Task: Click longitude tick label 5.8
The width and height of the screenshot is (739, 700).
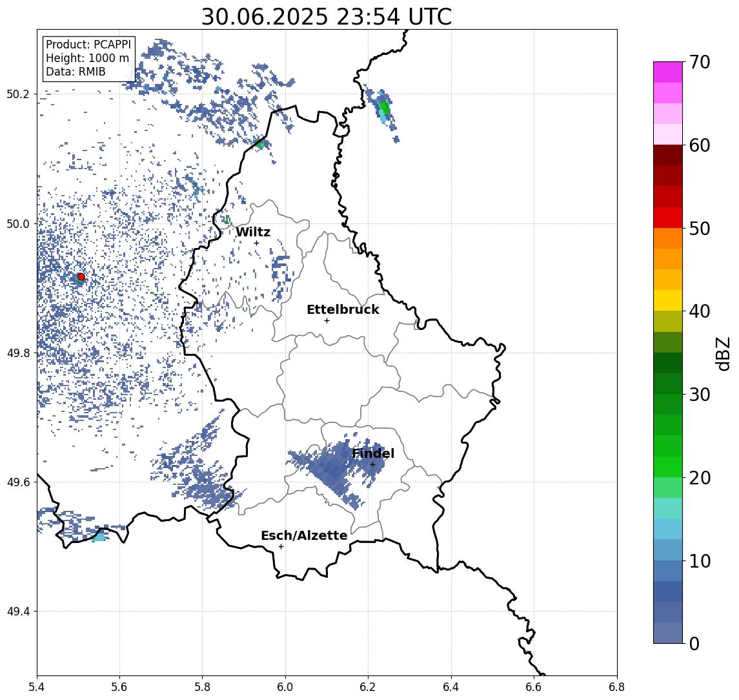Action: pos(203,687)
